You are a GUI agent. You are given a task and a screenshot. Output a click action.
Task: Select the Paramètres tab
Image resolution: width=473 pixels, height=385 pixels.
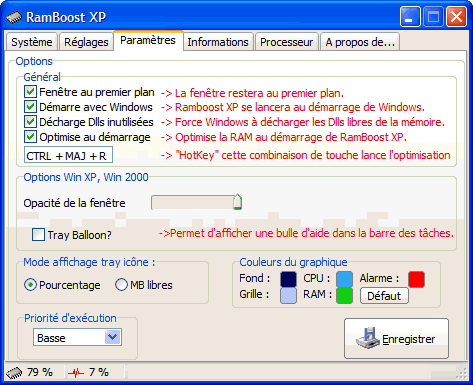(x=148, y=40)
